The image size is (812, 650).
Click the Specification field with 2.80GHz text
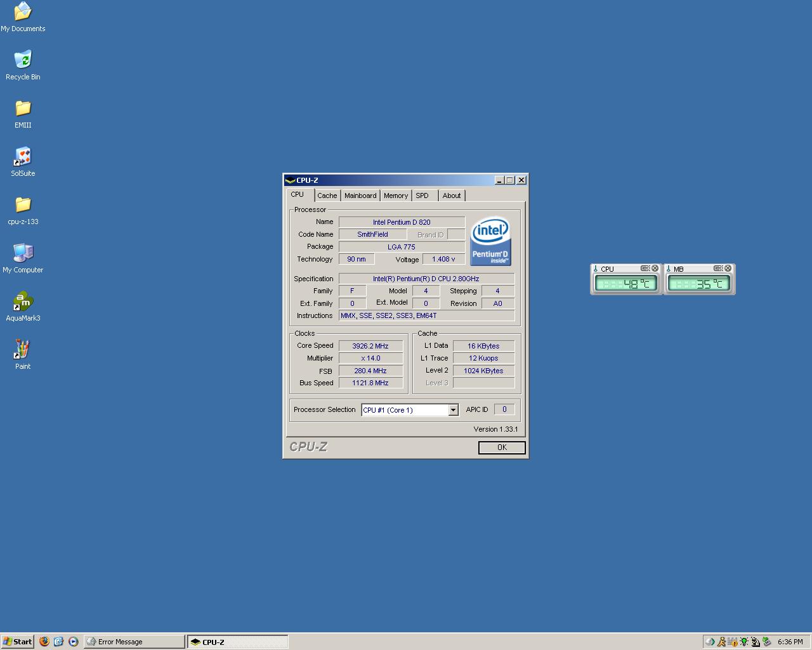pos(426,279)
